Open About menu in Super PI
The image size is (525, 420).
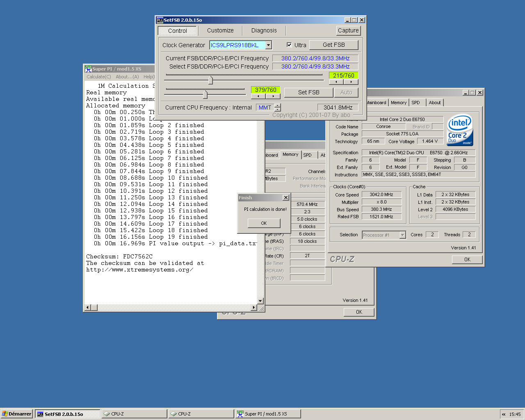click(x=127, y=77)
